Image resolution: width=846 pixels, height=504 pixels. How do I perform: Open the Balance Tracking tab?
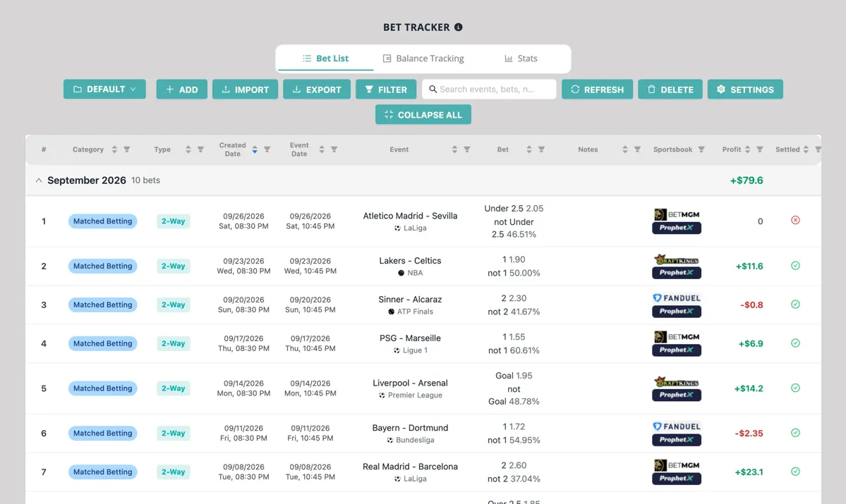coord(423,59)
